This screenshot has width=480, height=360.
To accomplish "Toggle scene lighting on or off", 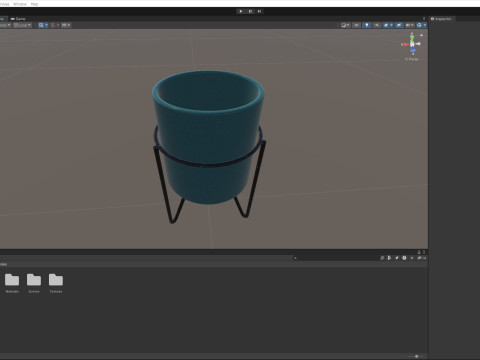I will click(x=366, y=25).
